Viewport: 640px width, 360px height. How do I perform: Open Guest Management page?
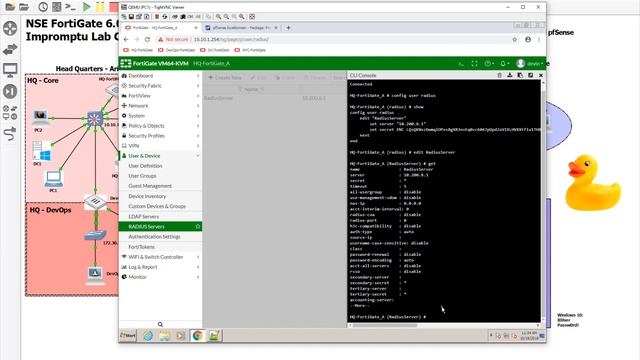point(150,186)
